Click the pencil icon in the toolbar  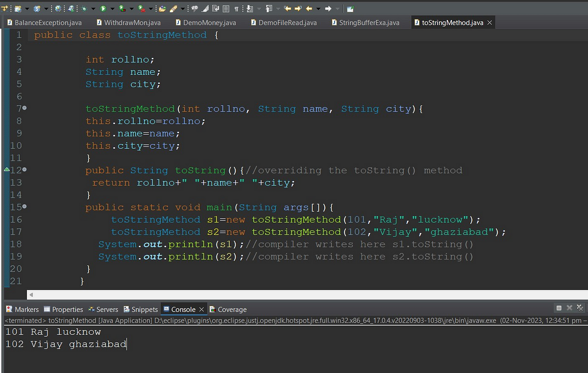click(x=173, y=9)
